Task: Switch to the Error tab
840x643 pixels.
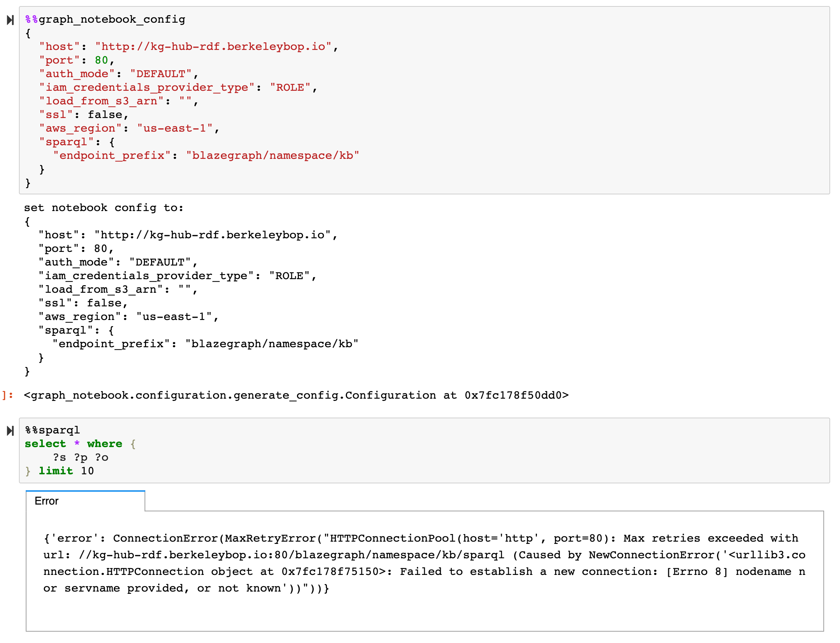Action: (46, 501)
